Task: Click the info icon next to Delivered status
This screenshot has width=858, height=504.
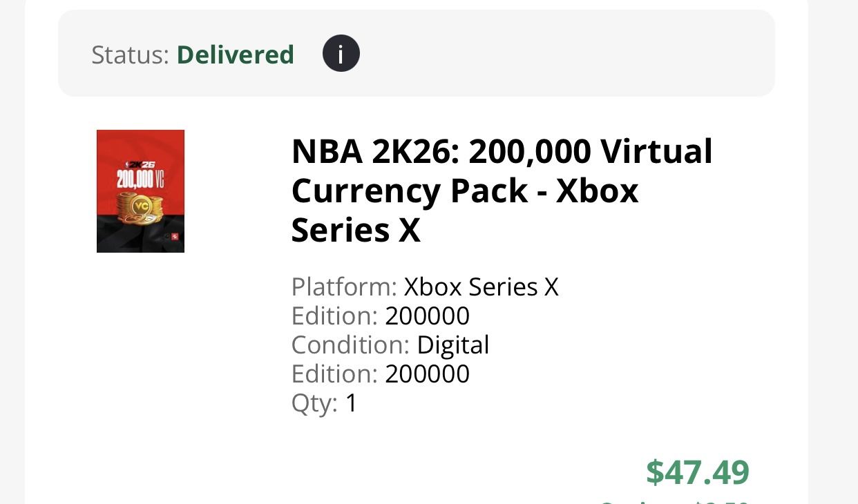Action: coord(341,53)
